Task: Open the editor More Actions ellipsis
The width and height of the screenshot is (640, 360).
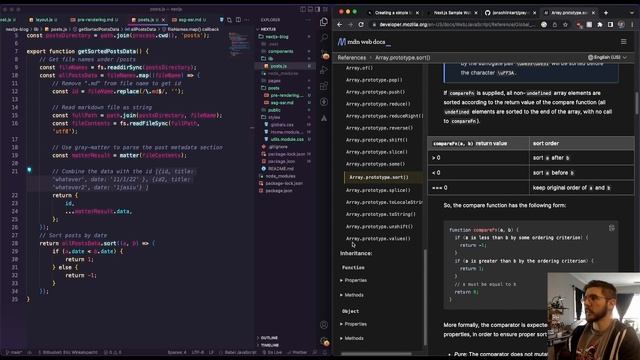Action: [x=247, y=20]
